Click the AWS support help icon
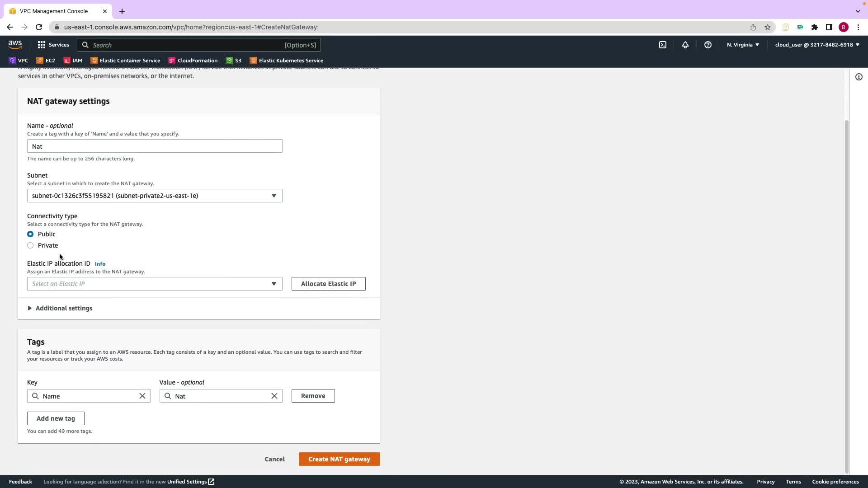The image size is (868, 488). [x=708, y=45]
